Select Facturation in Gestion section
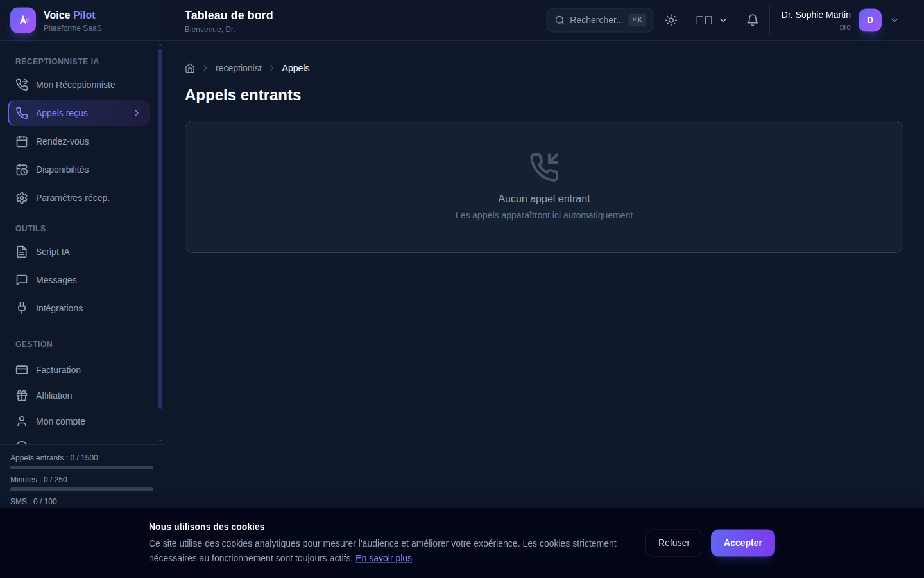Viewport: 924px width, 578px height. 78,370
